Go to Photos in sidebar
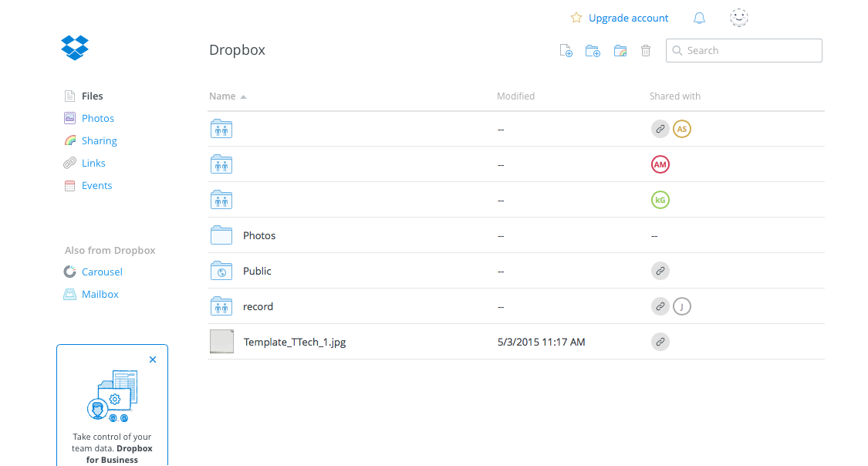The height and width of the screenshot is (466, 868). tap(98, 118)
